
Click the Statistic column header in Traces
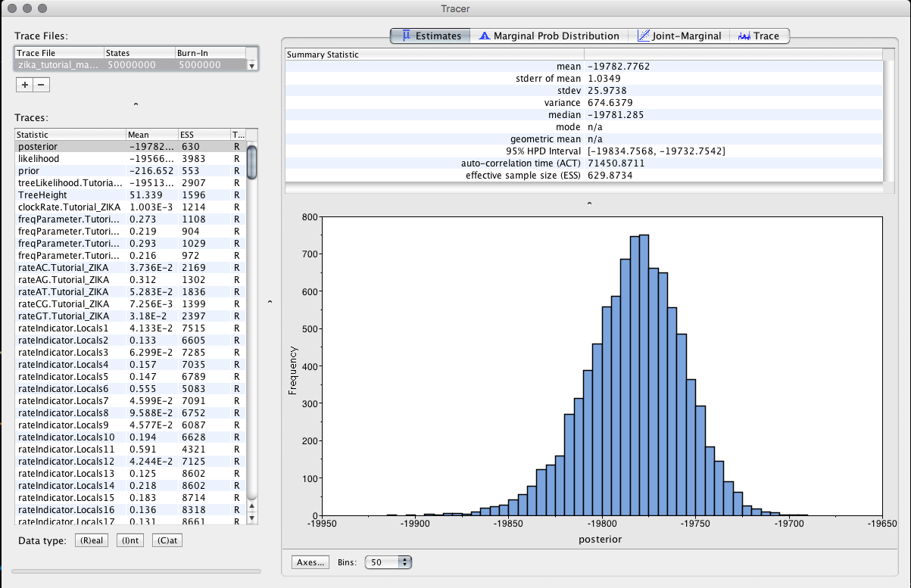[x=70, y=135]
